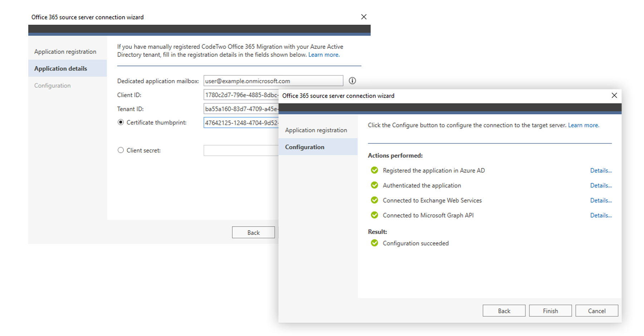Click green check beside Configuration succeeded
Viewport: 644px width, 336px height.
coord(375,243)
